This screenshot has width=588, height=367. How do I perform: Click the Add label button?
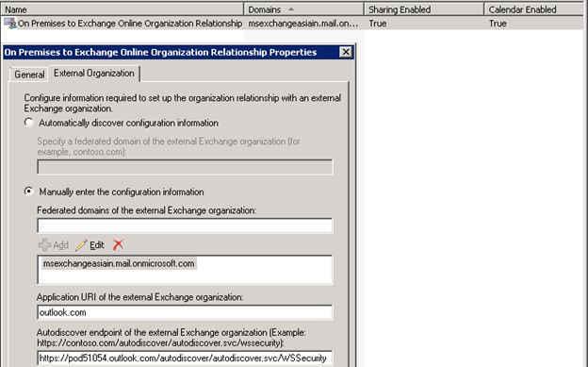(x=60, y=245)
